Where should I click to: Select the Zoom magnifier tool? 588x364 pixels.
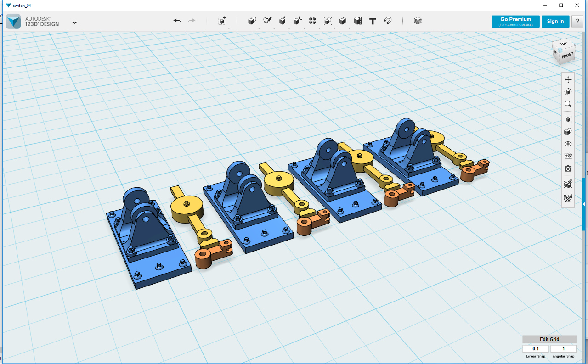pos(568,104)
